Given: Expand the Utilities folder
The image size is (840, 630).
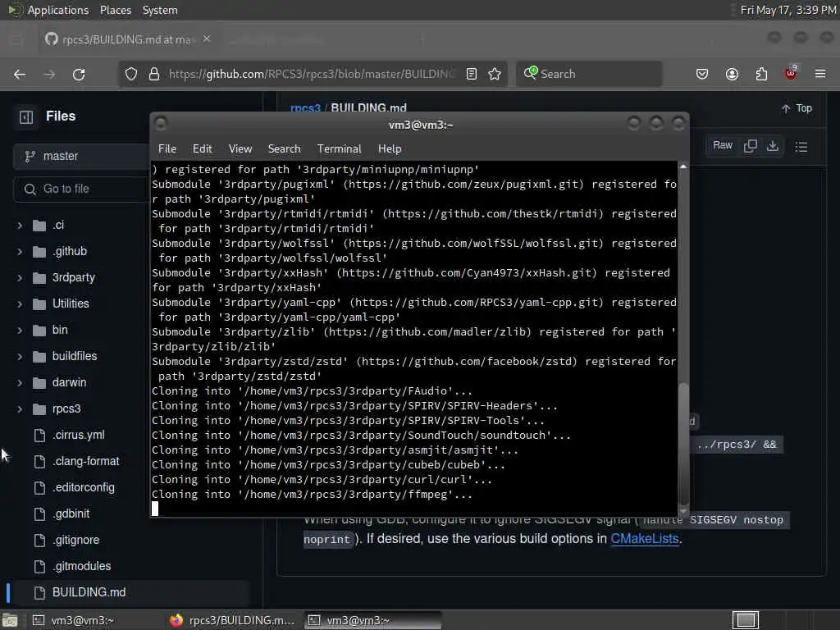Looking at the screenshot, I should pyautogui.click(x=20, y=304).
